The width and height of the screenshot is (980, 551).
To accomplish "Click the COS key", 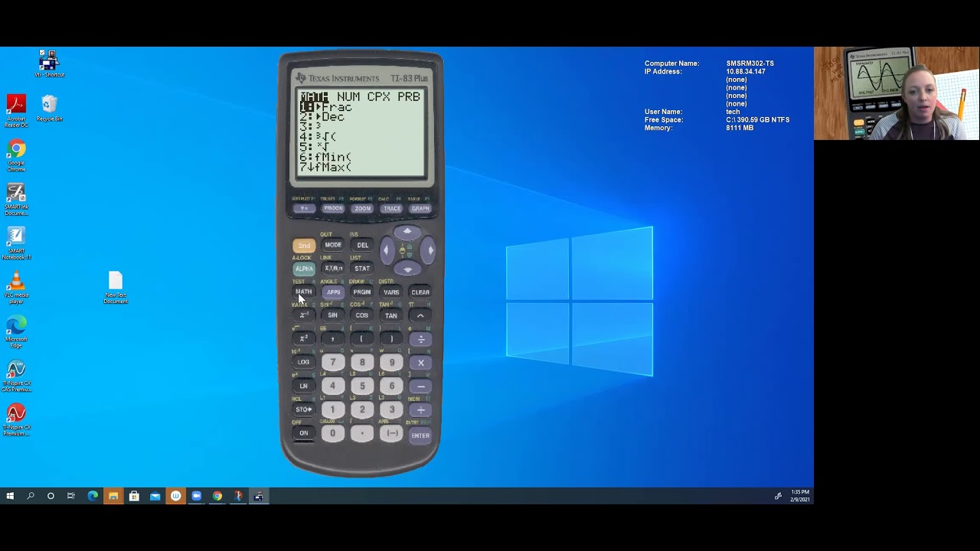I will click(x=362, y=315).
